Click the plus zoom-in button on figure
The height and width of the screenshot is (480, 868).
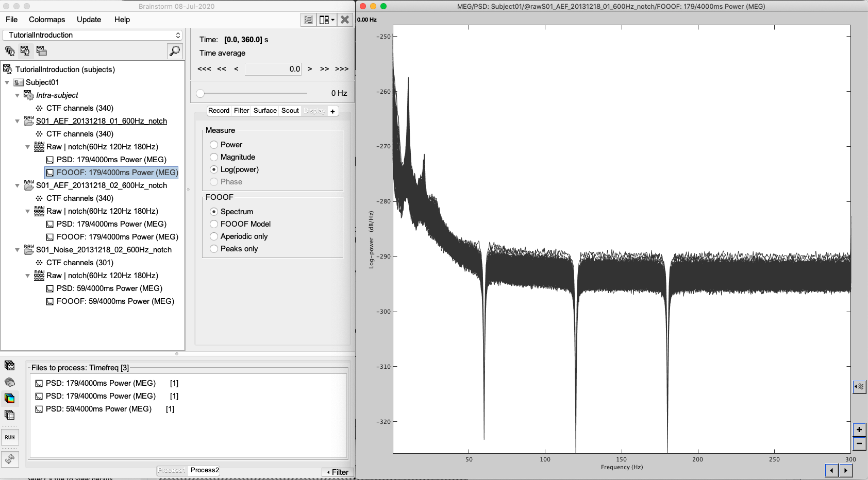click(x=859, y=430)
